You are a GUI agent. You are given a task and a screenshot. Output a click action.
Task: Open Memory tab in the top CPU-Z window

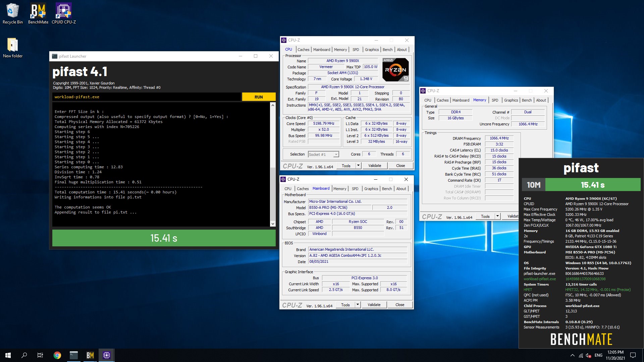(340, 50)
